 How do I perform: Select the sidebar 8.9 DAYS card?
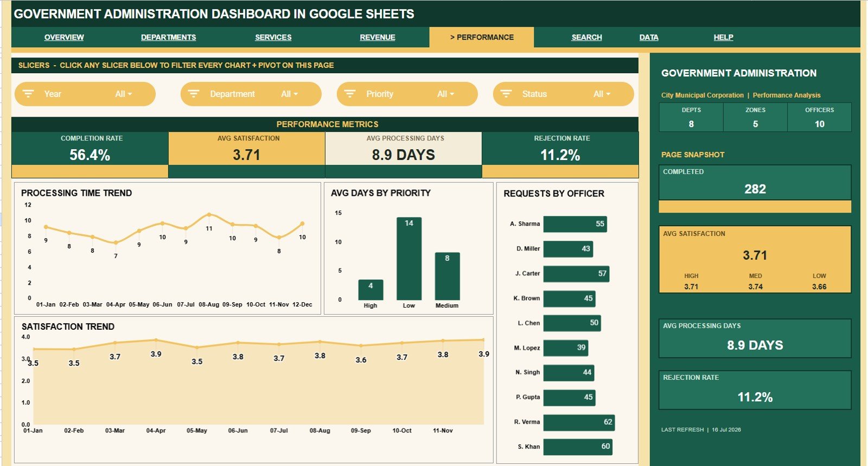tap(755, 339)
